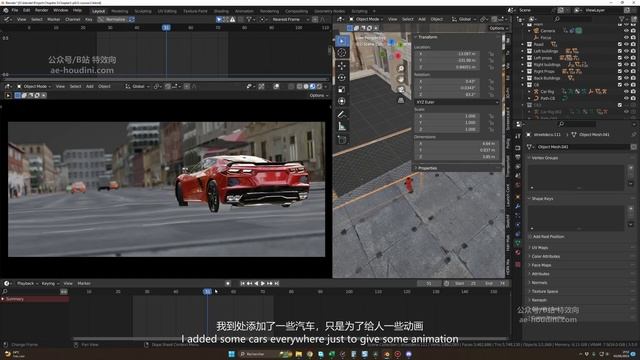This screenshot has width=640, height=360.
Task: Open the Playback dropdown in timeline
Action: (27, 283)
